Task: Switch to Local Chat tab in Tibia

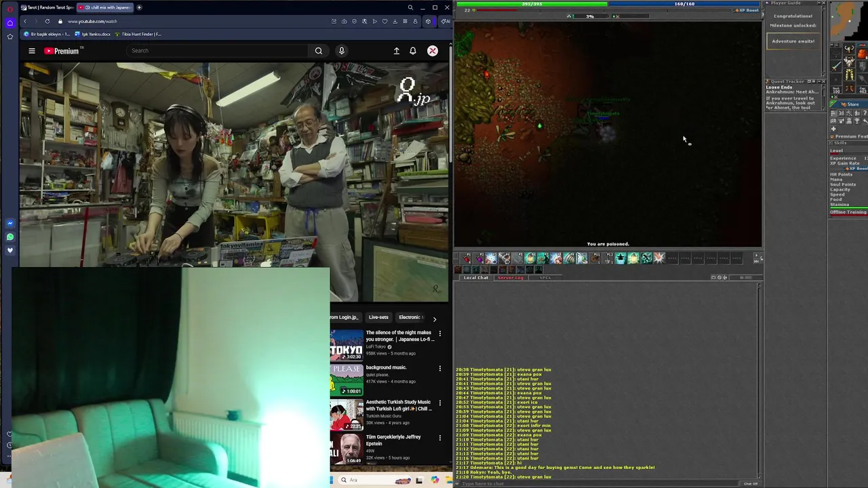Action: coord(476,277)
